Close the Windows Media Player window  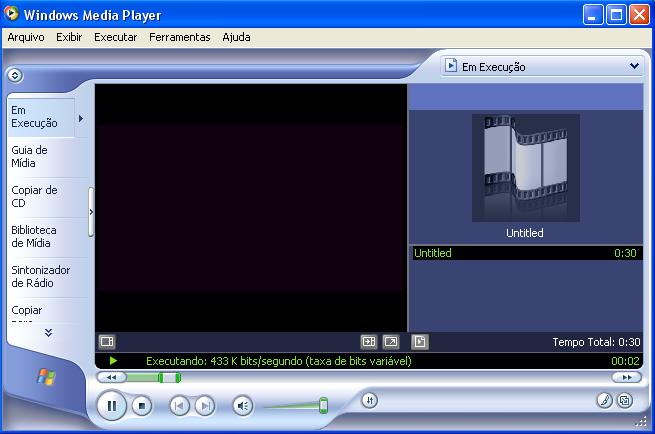click(x=639, y=15)
